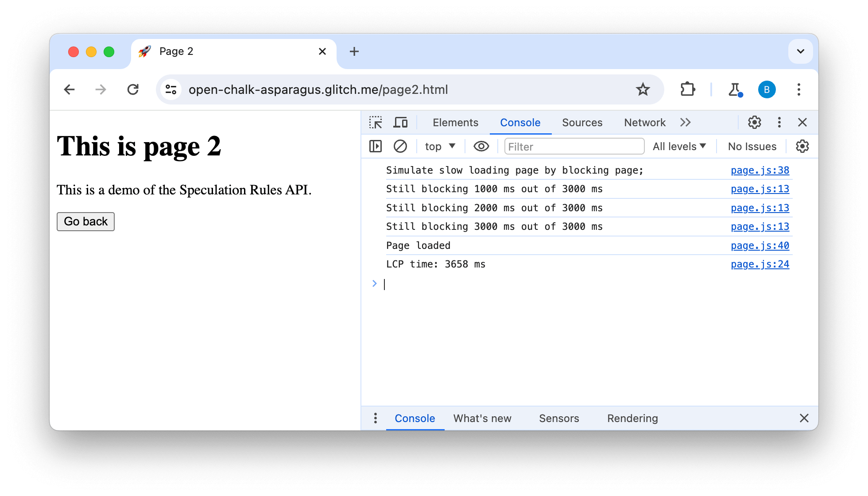Open page.js:38 source link
This screenshot has width=868, height=496.
pyautogui.click(x=760, y=170)
